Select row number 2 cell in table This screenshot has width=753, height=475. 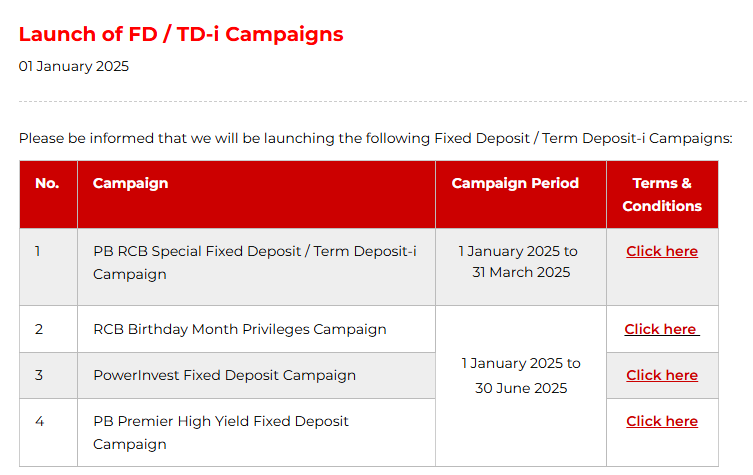(39, 329)
